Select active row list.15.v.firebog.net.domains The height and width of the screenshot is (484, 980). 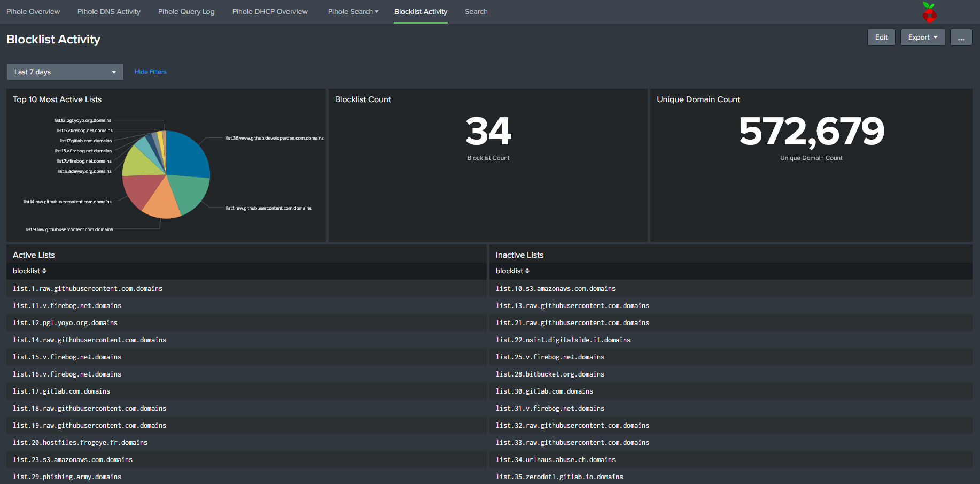[x=246, y=357]
